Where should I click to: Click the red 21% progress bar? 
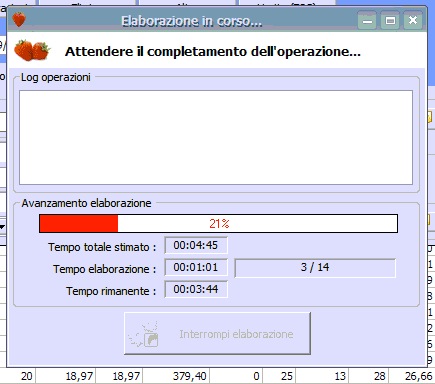click(219, 223)
